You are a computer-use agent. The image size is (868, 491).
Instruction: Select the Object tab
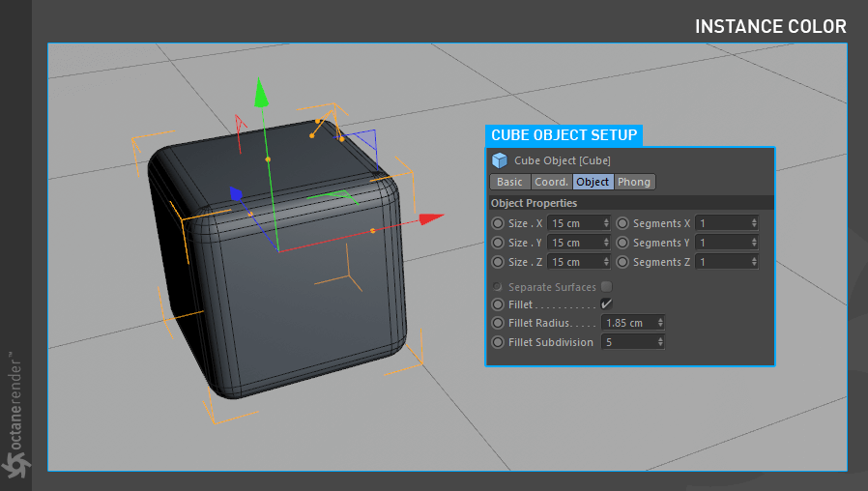593,182
